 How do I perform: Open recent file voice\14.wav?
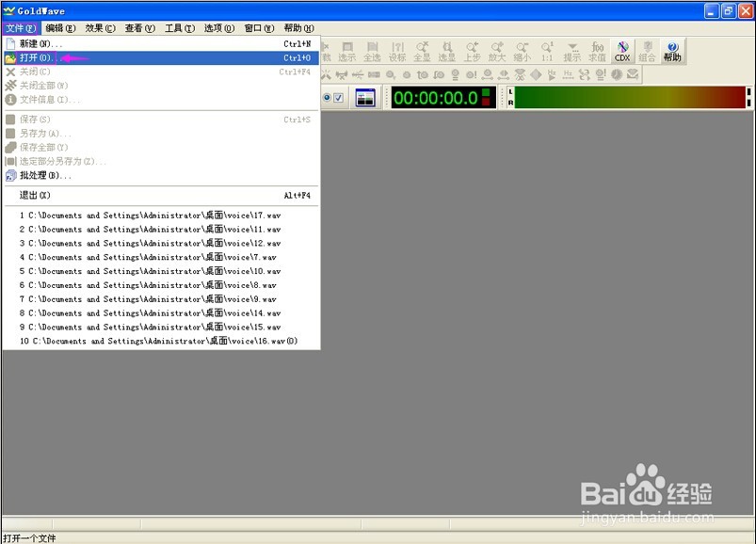click(x=161, y=313)
